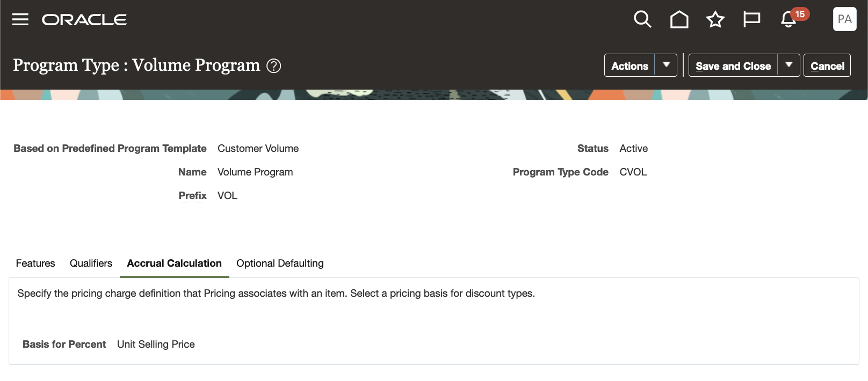Click the underlined Prefix label
Screen dimensions: 868x381
click(x=192, y=195)
